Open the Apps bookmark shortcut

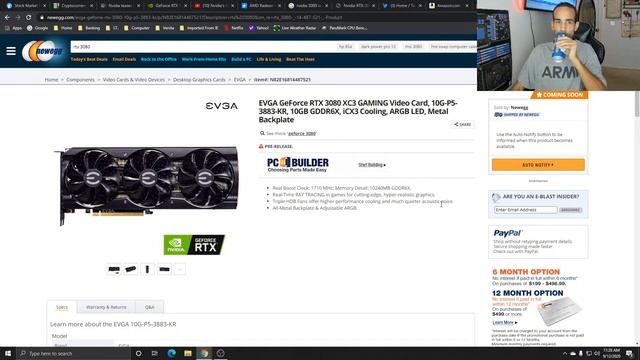[13, 28]
